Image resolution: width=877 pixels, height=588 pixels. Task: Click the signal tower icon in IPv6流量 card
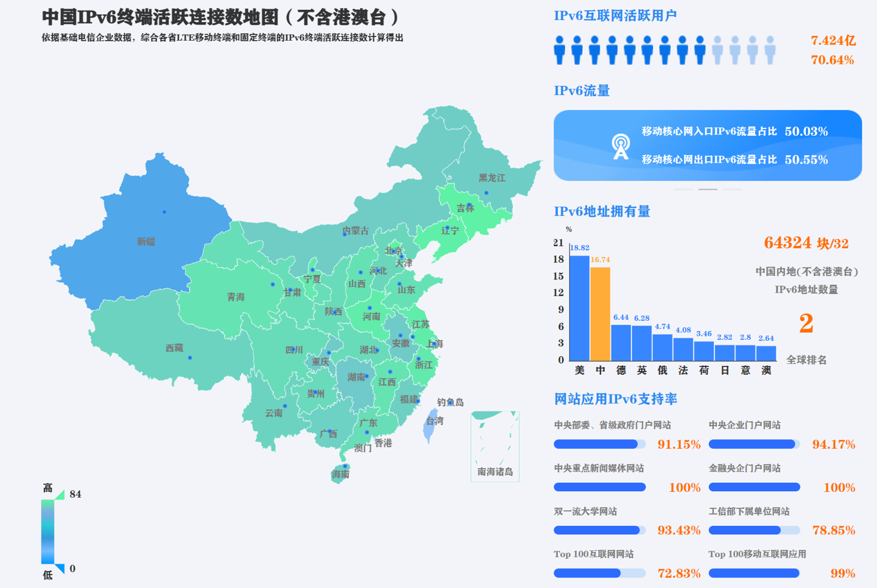point(620,147)
